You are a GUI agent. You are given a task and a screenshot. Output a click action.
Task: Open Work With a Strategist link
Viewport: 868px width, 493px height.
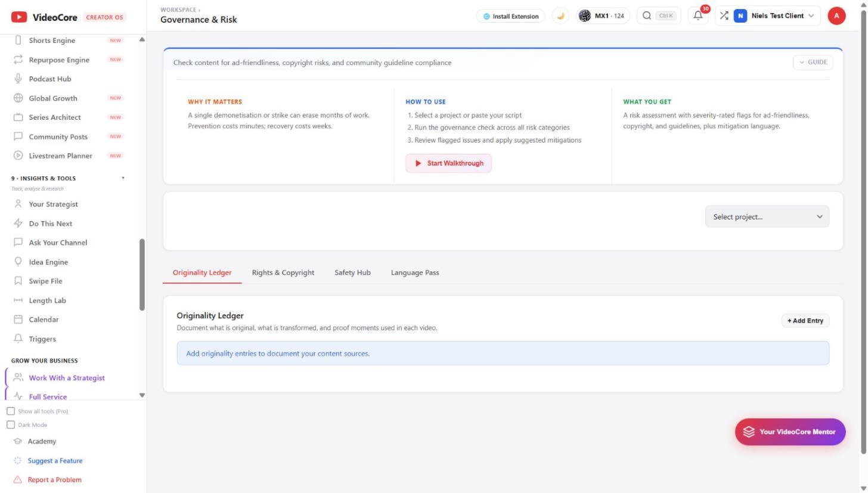[x=67, y=378]
